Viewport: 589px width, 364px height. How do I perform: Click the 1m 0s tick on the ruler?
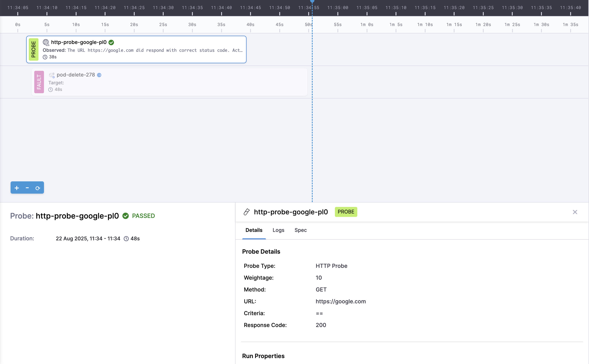tap(366, 24)
